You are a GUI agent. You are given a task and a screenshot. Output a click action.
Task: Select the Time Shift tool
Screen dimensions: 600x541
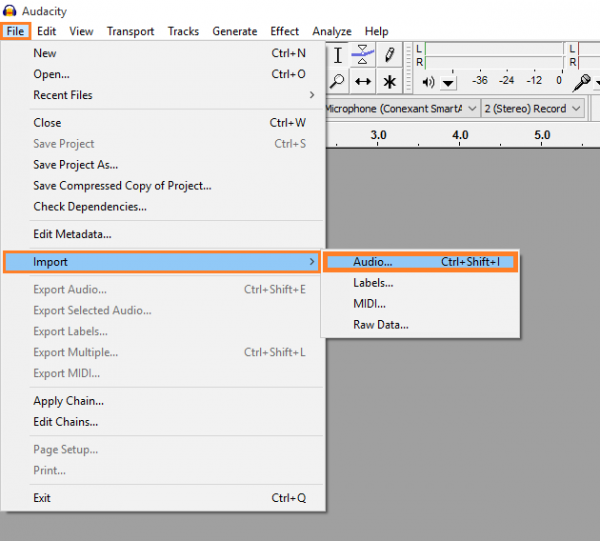point(362,81)
